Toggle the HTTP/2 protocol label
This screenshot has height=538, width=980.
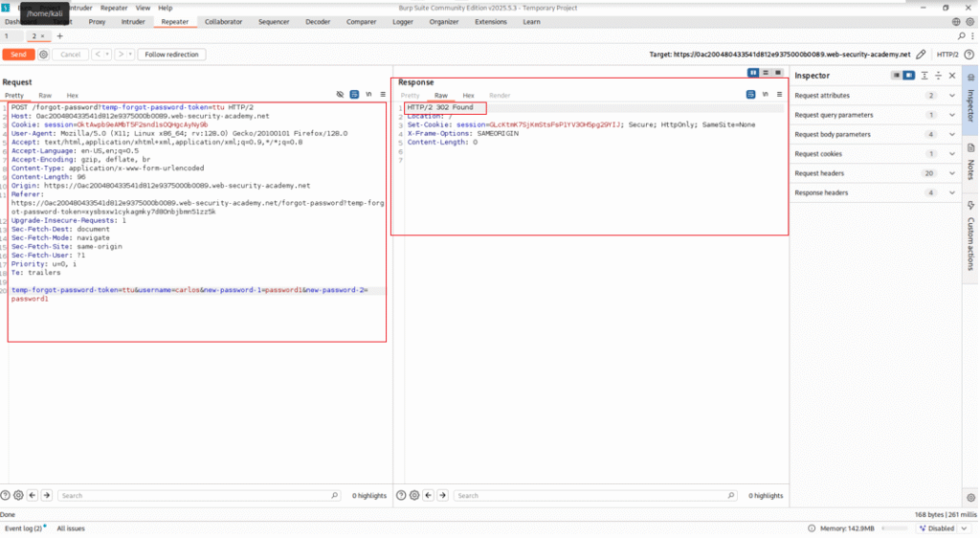click(947, 55)
